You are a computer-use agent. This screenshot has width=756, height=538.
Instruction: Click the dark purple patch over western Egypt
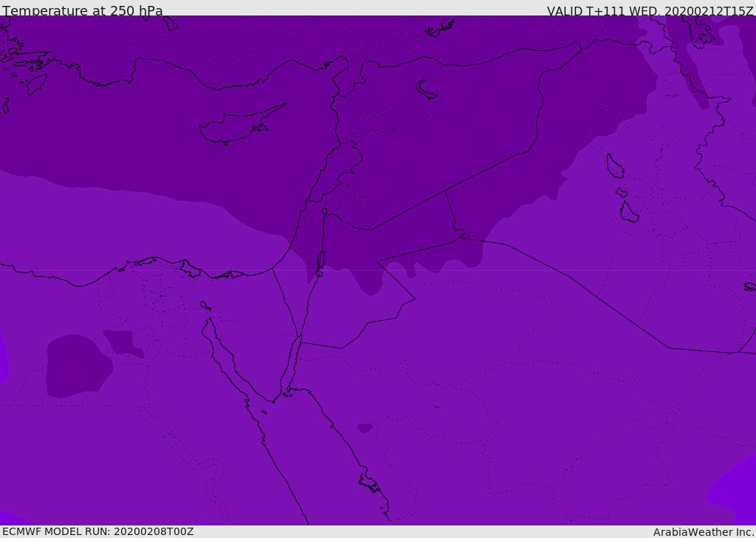(78, 366)
